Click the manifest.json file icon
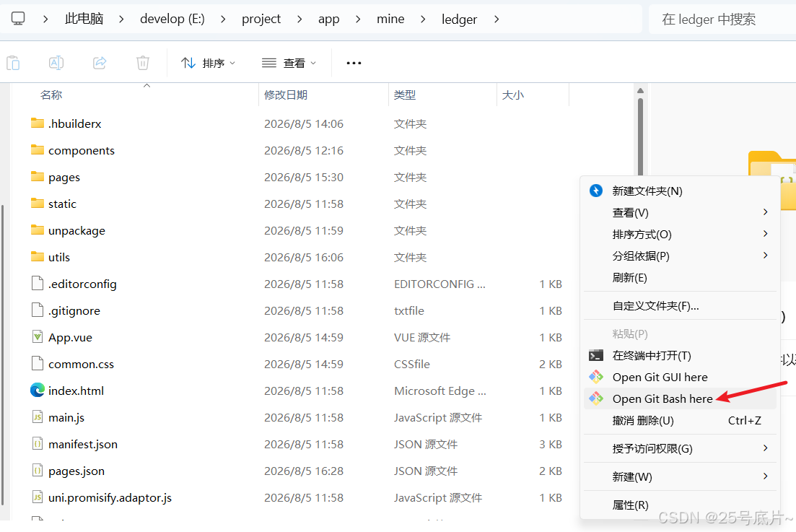This screenshot has height=532, width=796. pos(38,444)
